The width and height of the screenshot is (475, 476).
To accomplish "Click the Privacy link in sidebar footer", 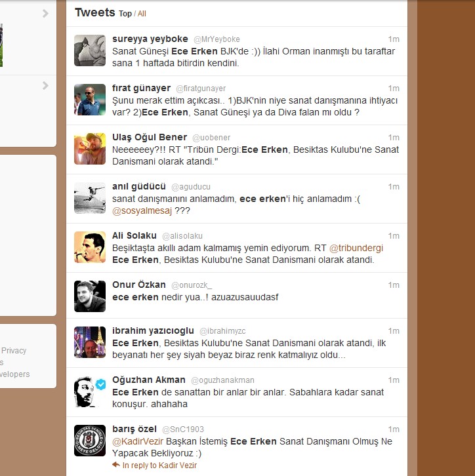I will click(14, 351).
